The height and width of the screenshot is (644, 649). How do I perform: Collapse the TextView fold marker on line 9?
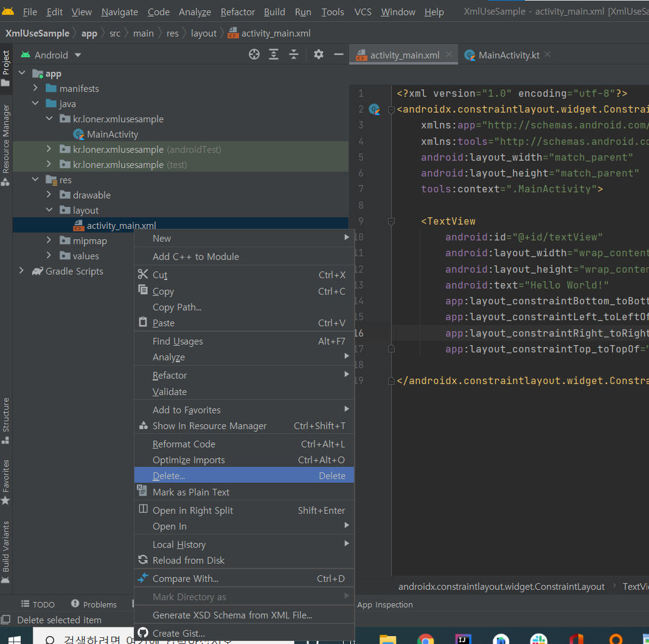(x=391, y=222)
